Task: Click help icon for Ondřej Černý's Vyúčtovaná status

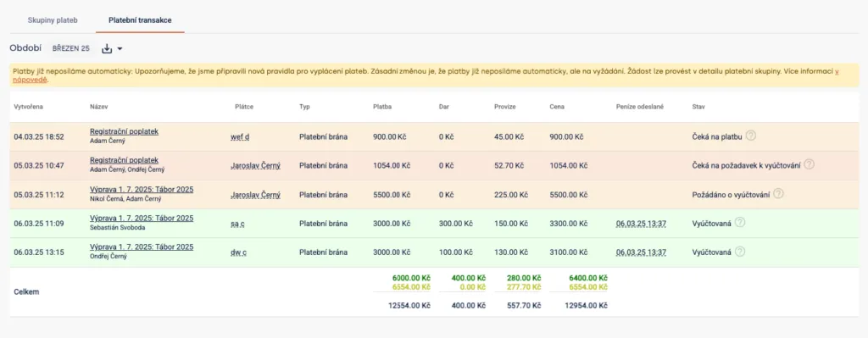Action: tap(739, 252)
